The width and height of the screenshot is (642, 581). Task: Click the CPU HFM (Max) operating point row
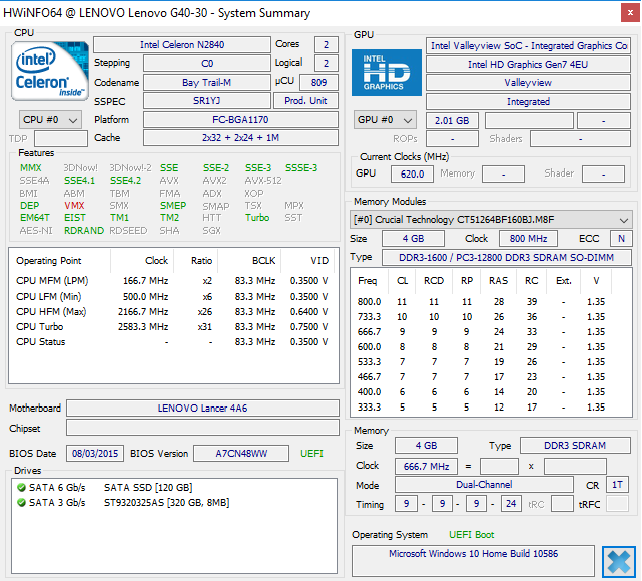pos(172,312)
